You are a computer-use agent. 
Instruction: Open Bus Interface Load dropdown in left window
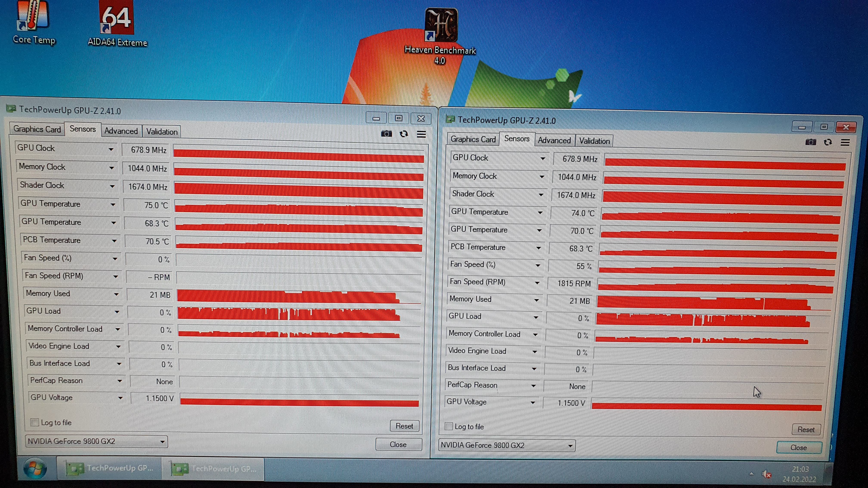pyautogui.click(x=119, y=364)
